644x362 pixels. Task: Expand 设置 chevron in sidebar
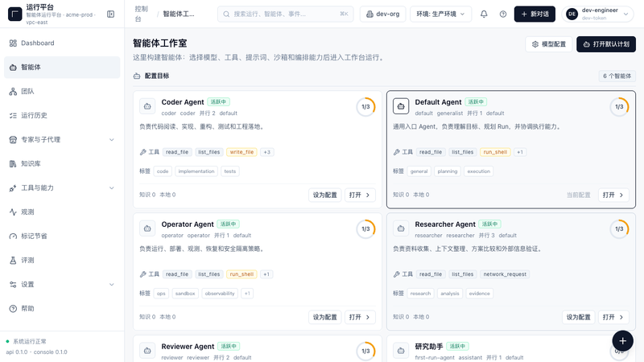(112, 285)
